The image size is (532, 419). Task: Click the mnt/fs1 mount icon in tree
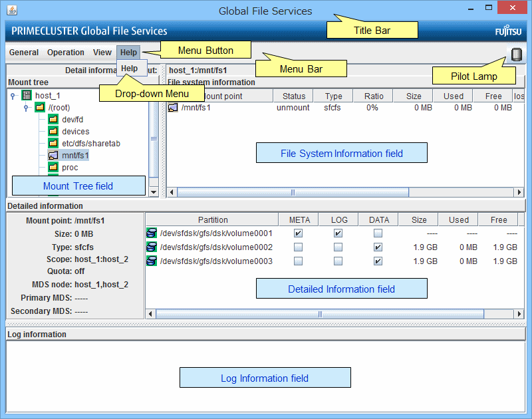point(53,156)
